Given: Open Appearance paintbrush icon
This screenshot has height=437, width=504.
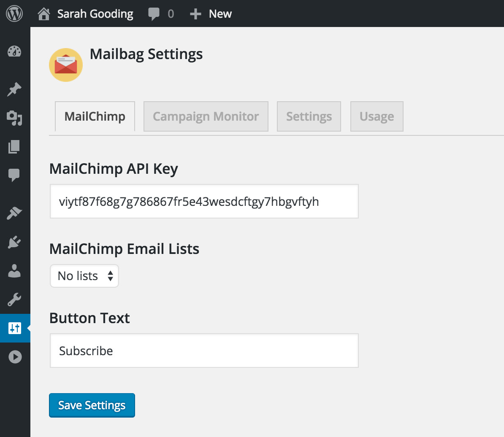Looking at the screenshot, I should (14, 213).
